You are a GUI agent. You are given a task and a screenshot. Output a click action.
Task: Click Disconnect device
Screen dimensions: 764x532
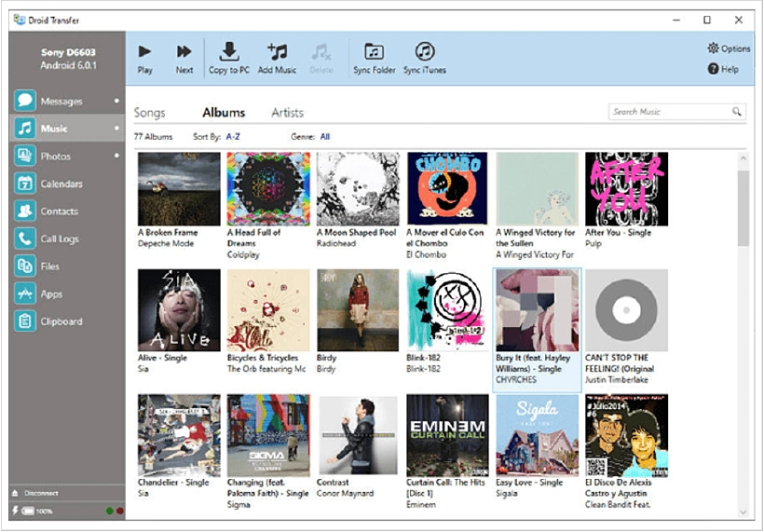(x=36, y=493)
